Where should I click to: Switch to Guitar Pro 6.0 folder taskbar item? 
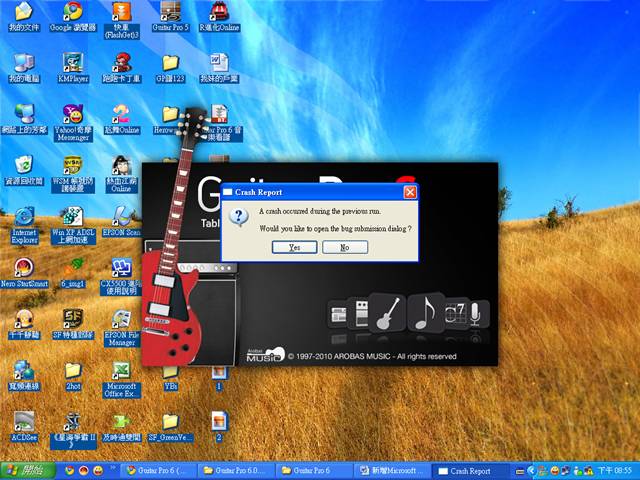[239, 471]
